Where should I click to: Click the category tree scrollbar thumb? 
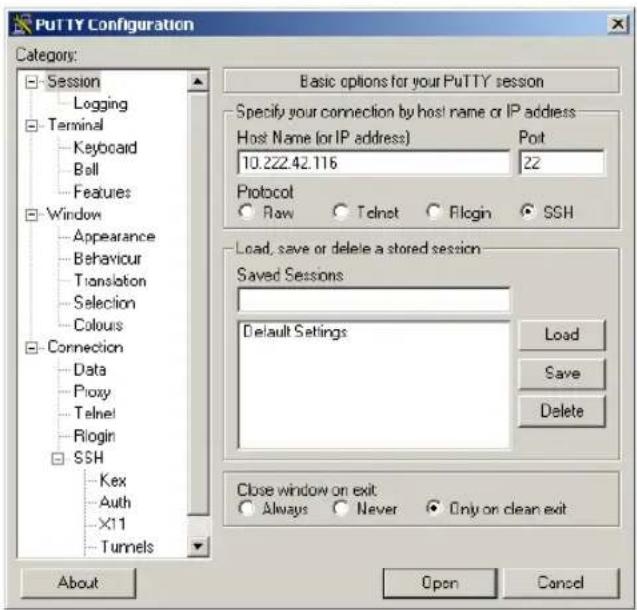[198, 303]
